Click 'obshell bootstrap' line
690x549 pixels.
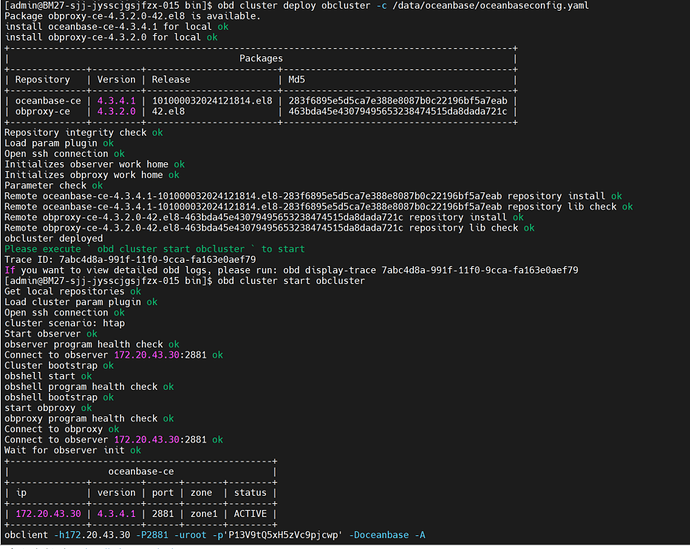click(59, 397)
